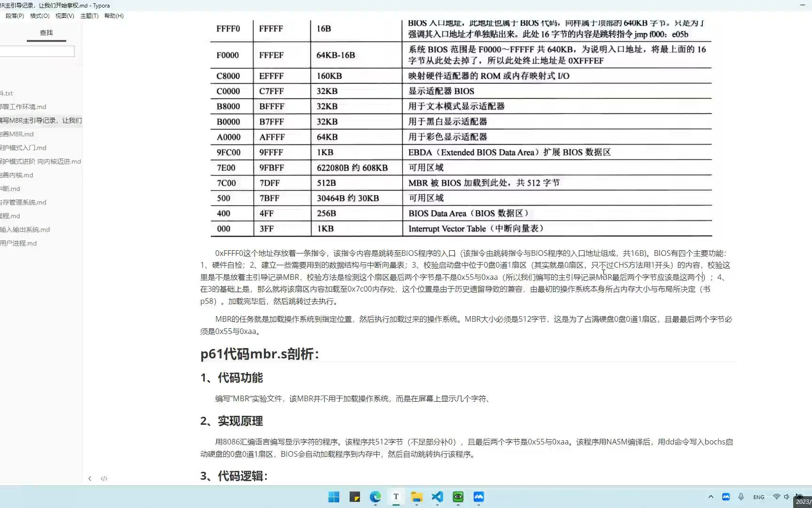Open the volume speaker tray icon

pyautogui.click(x=787, y=497)
